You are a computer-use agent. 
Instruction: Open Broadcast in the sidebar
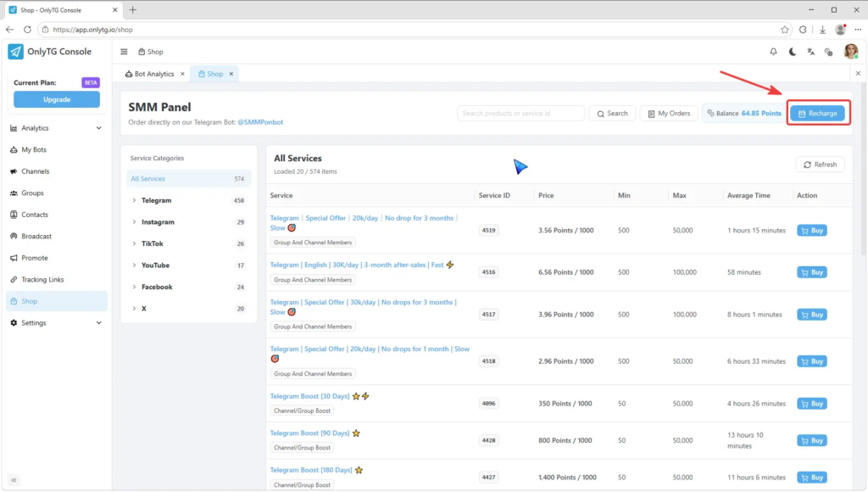(x=56, y=236)
